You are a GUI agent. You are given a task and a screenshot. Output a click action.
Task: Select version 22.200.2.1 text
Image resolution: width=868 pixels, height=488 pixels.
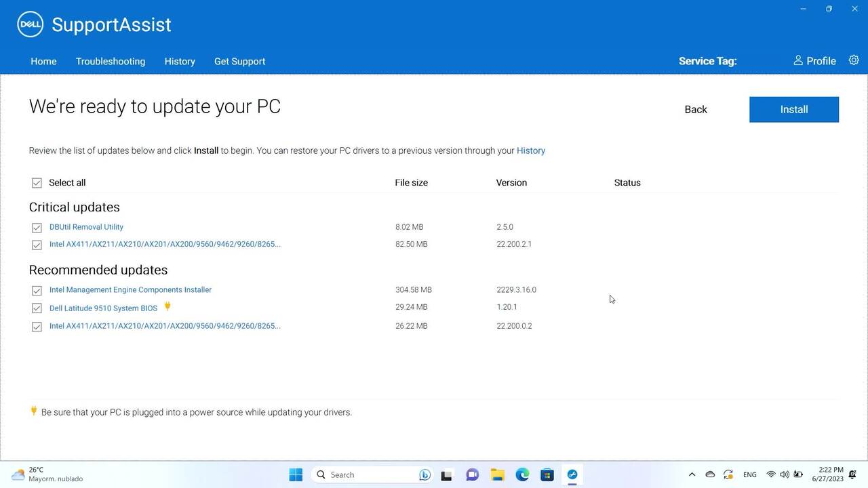(514, 244)
